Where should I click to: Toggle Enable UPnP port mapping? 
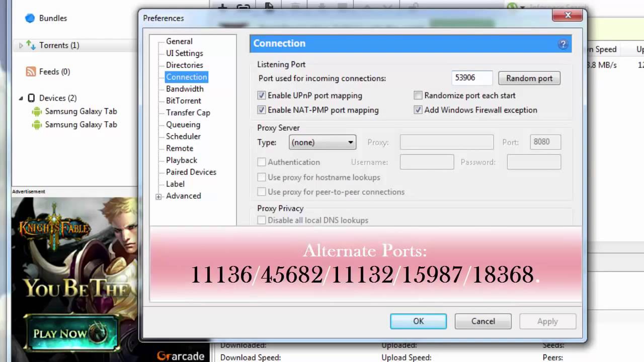point(262,96)
